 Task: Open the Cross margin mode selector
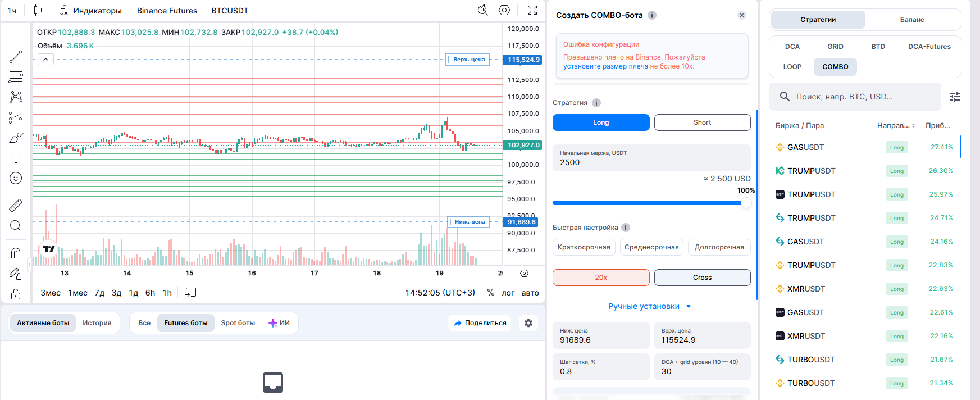pyautogui.click(x=702, y=278)
